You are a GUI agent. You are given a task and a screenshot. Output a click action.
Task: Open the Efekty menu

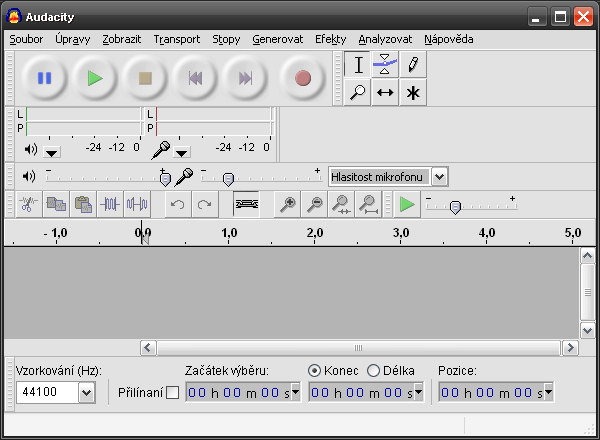330,39
